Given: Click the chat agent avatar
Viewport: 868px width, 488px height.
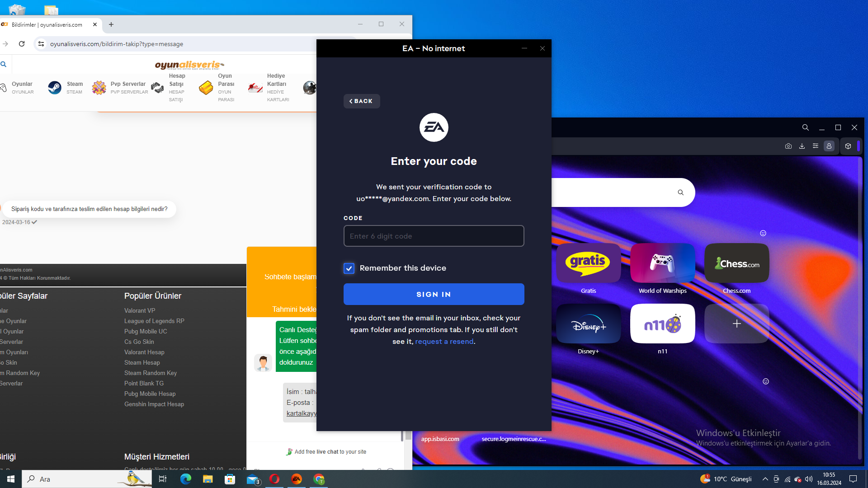Looking at the screenshot, I should click(263, 362).
